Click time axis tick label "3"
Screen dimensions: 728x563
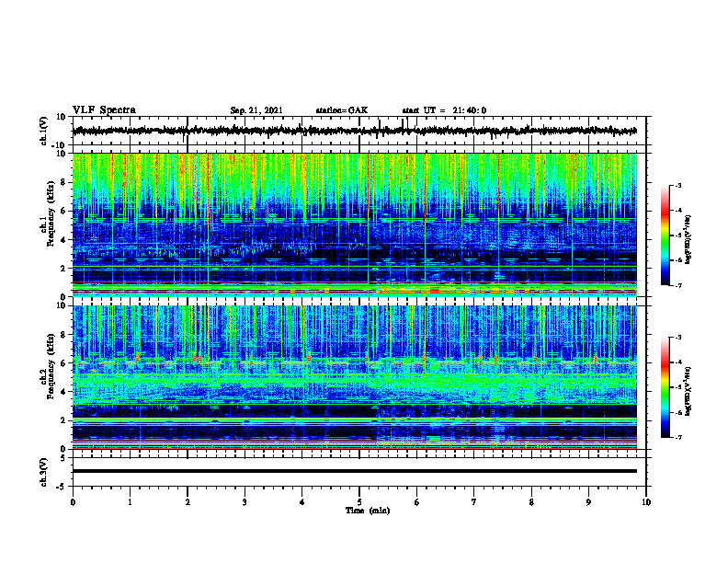[x=245, y=502]
